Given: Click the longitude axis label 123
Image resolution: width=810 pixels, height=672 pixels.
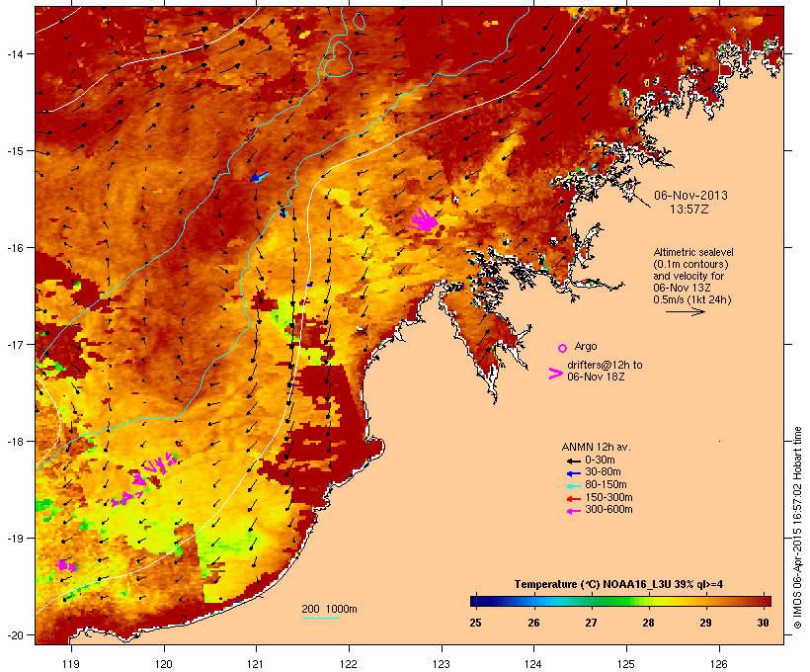Looking at the screenshot, I should pyautogui.click(x=442, y=664).
